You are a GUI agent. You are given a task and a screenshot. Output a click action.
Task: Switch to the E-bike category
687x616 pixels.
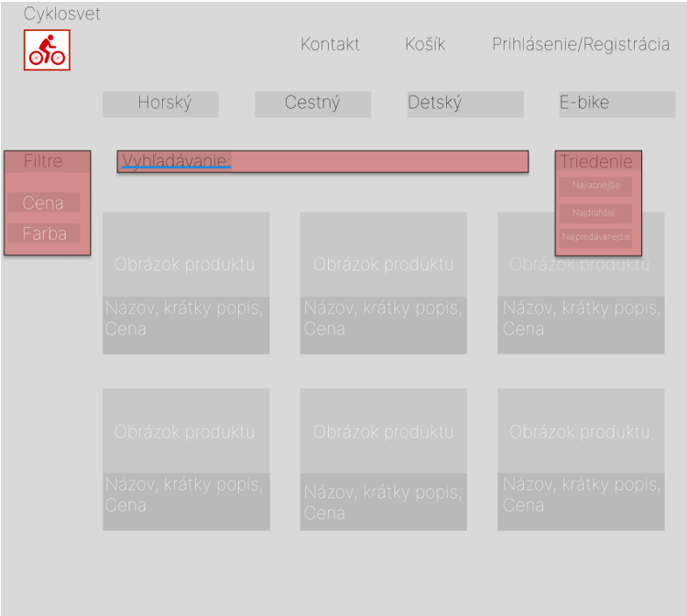(616, 104)
